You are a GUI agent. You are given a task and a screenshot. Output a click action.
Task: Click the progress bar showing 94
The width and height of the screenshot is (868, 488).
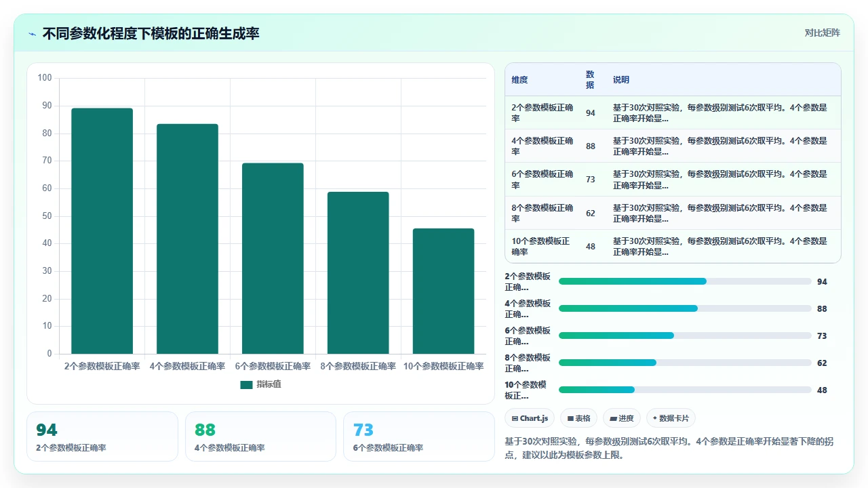tap(685, 281)
